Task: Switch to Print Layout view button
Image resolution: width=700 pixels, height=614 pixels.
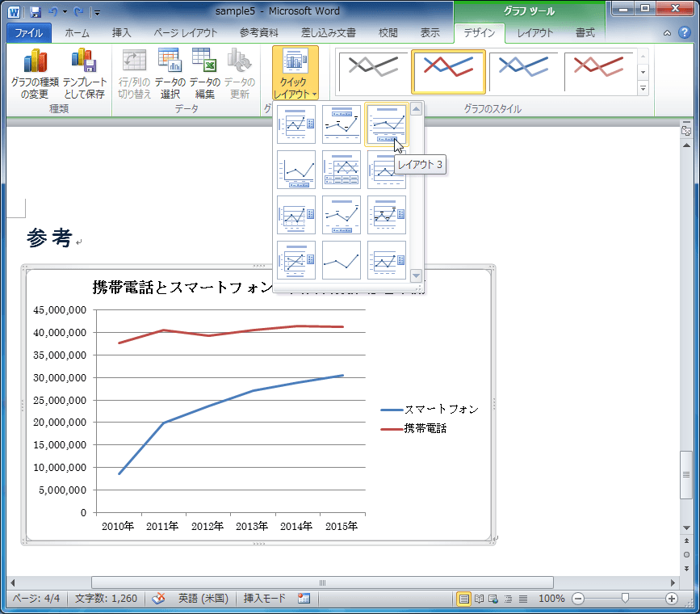Action: tap(464, 599)
